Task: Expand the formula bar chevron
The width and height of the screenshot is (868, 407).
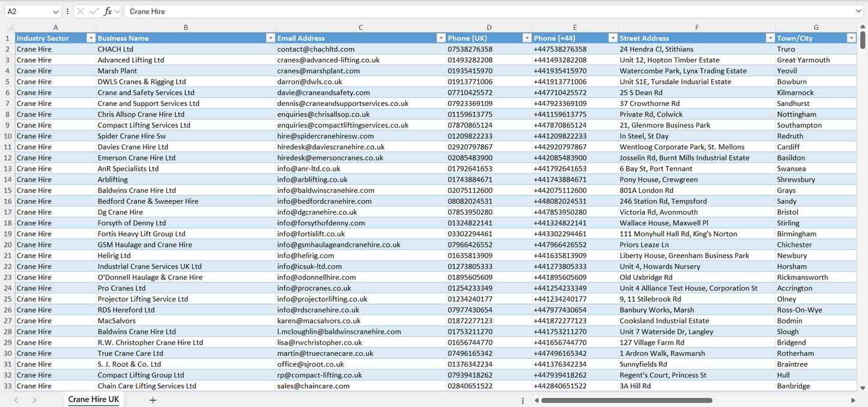Action: pos(858,11)
